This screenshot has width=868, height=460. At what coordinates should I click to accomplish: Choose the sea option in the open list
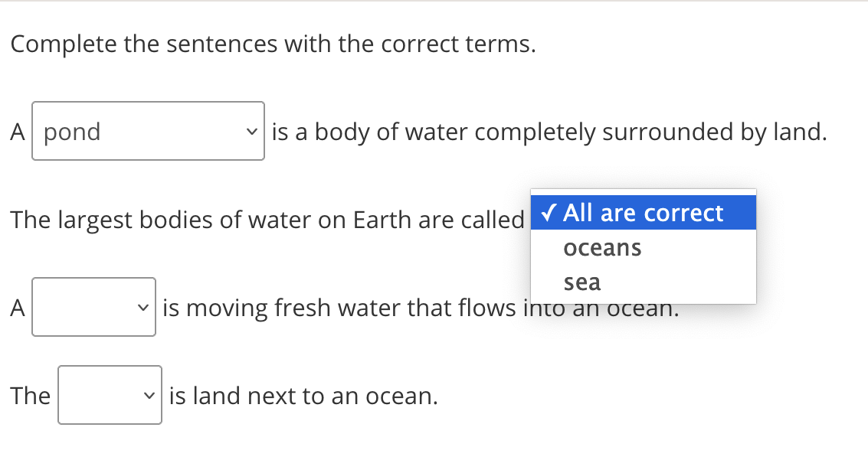pos(582,282)
